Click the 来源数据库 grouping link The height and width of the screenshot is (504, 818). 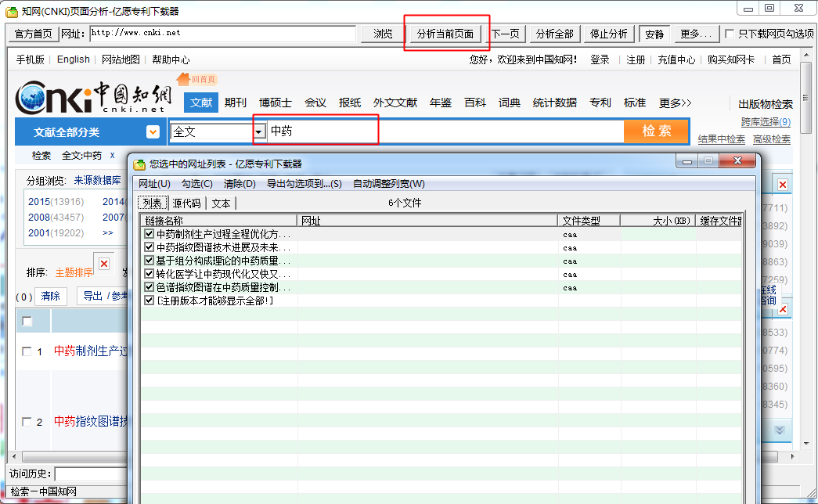(x=98, y=180)
